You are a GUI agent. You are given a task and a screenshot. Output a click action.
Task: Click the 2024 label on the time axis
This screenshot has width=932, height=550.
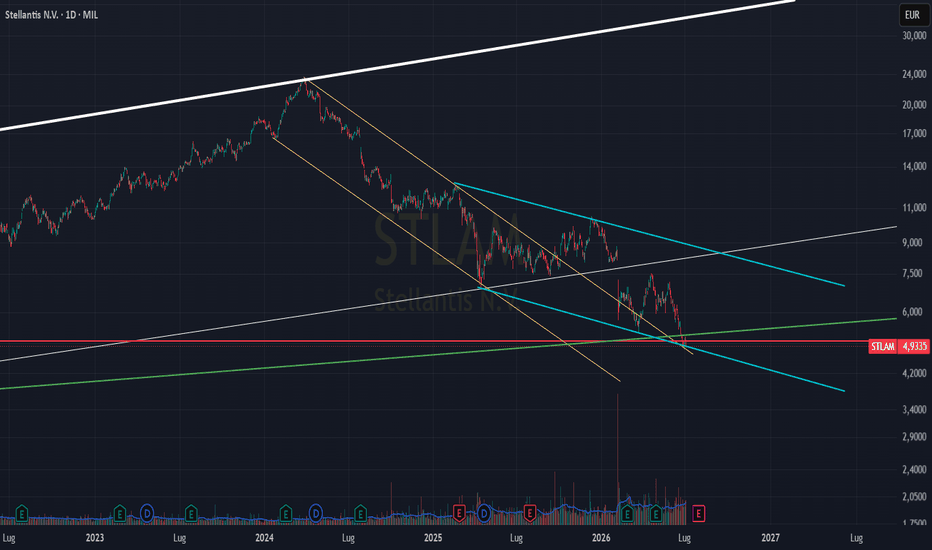265,538
